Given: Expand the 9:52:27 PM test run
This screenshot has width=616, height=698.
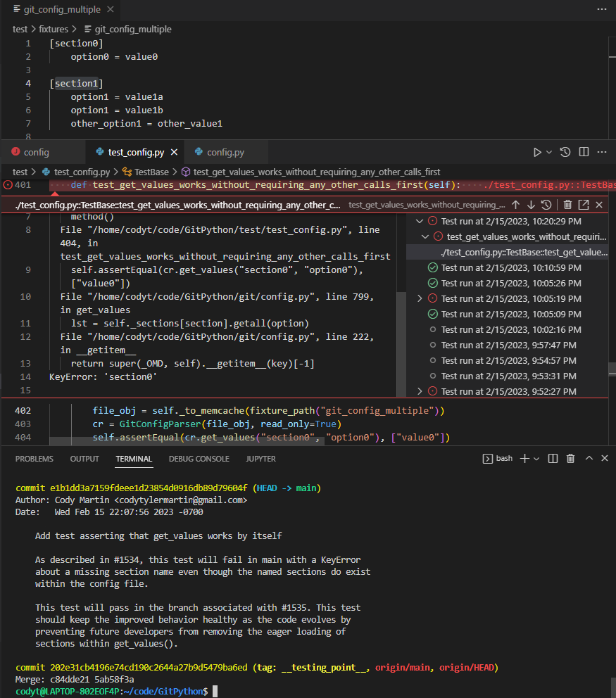Looking at the screenshot, I should tap(420, 391).
